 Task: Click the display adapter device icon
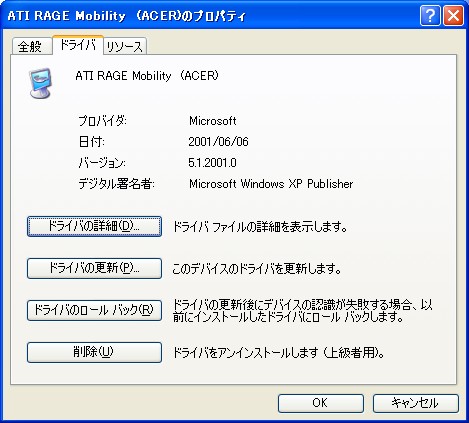(x=40, y=83)
